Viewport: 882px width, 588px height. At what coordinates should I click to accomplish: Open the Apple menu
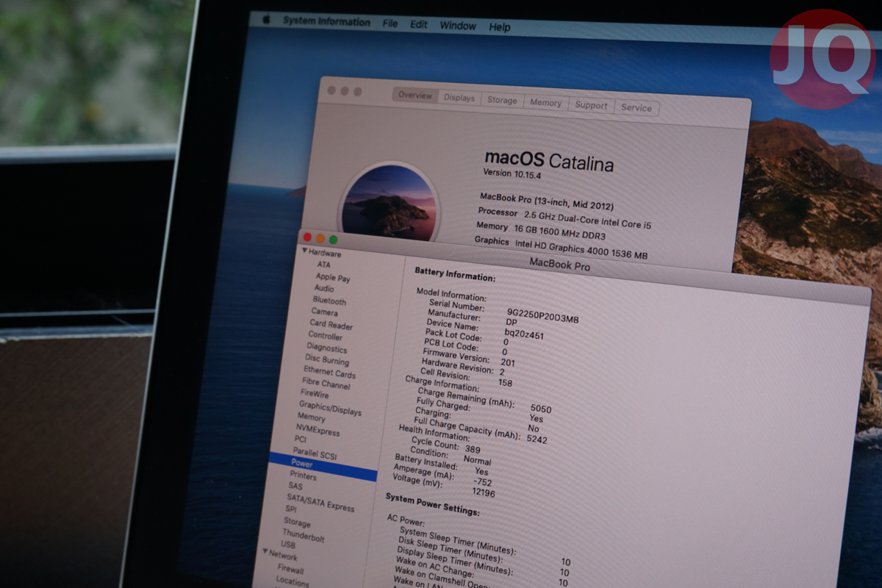click(x=267, y=19)
